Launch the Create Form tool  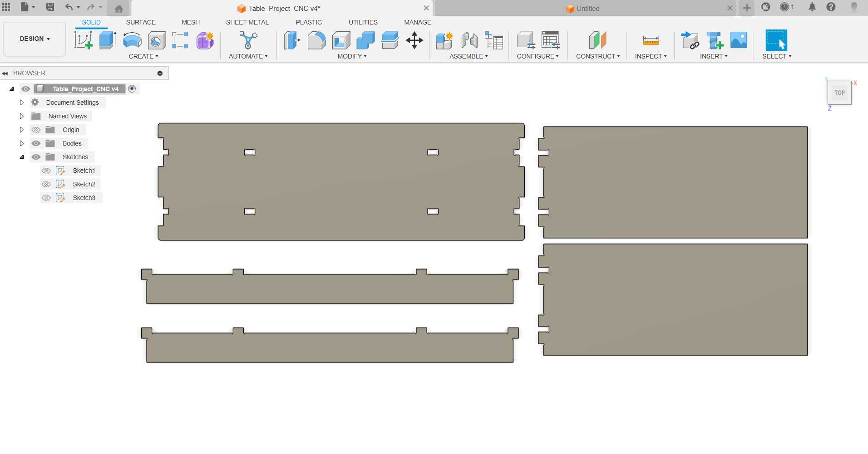click(x=205, y=40)
